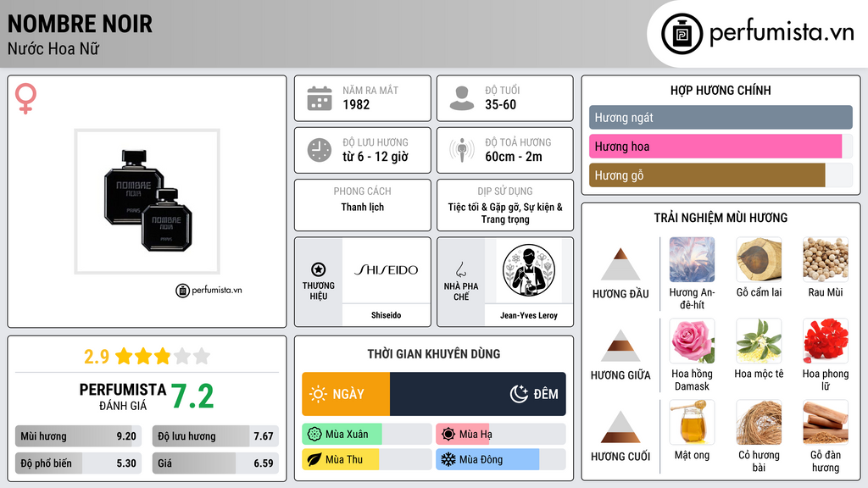Click the perfumista.vn logo bottle icon

pos(682,34)
